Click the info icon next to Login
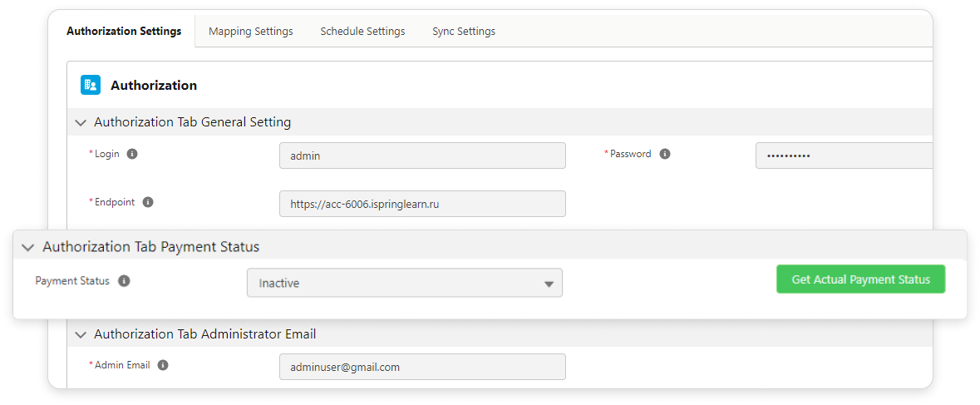 132,154
